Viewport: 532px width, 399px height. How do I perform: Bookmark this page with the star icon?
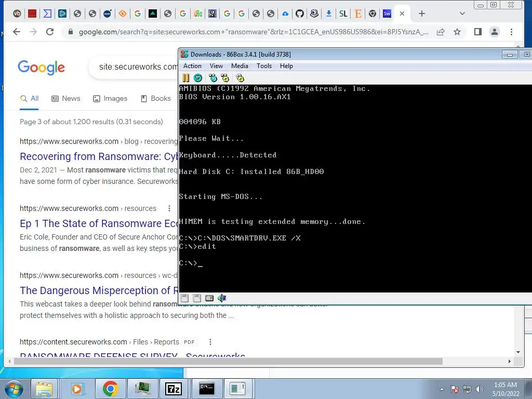(457, 32)
